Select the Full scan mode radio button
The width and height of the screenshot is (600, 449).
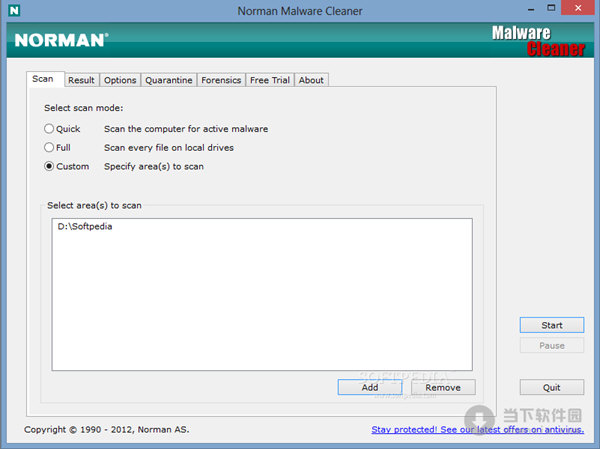49,147
